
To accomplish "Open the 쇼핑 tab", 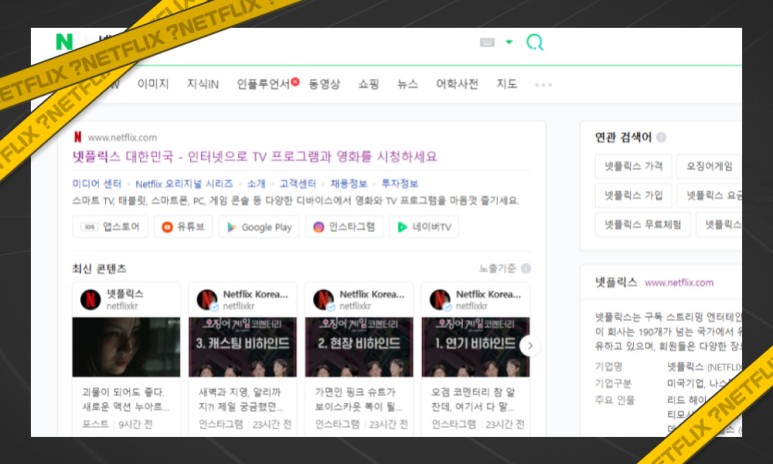I will (368, 84).
